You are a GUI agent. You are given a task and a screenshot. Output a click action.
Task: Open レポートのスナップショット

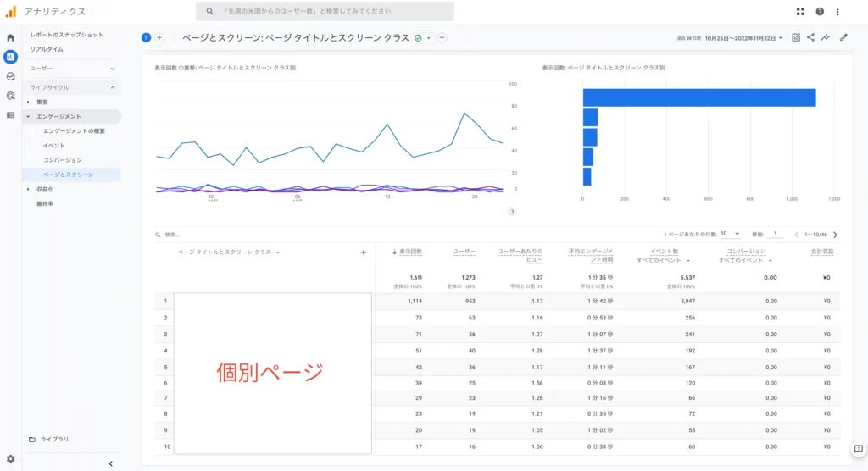point(66,35)
